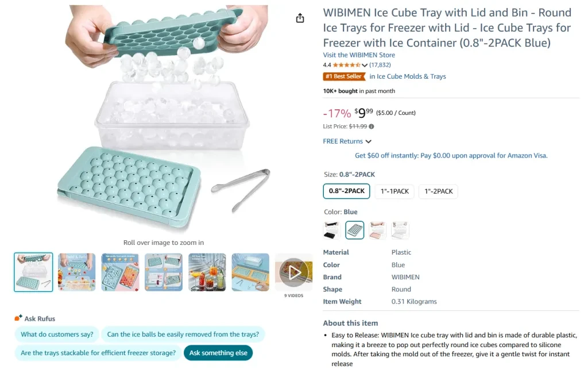The height and width of the screenshot is (369, 588).
Task: Select the black color swatch
Action: click(x=332, y=230)
